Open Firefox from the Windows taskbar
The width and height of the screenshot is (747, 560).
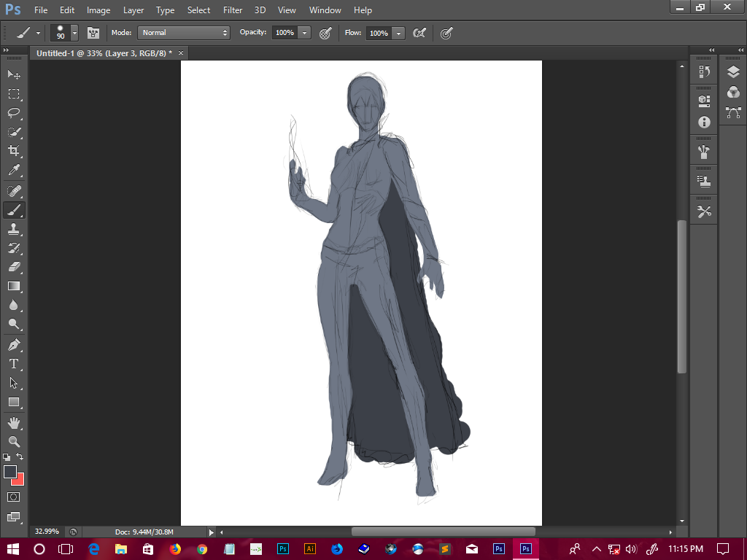[175, 548]
